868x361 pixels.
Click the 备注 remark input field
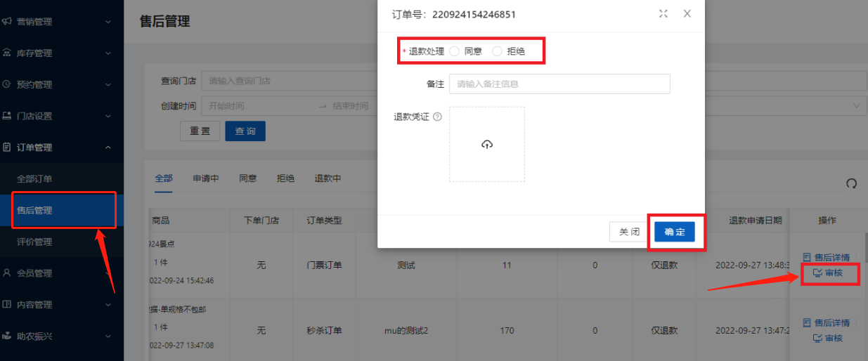[559, 84]
